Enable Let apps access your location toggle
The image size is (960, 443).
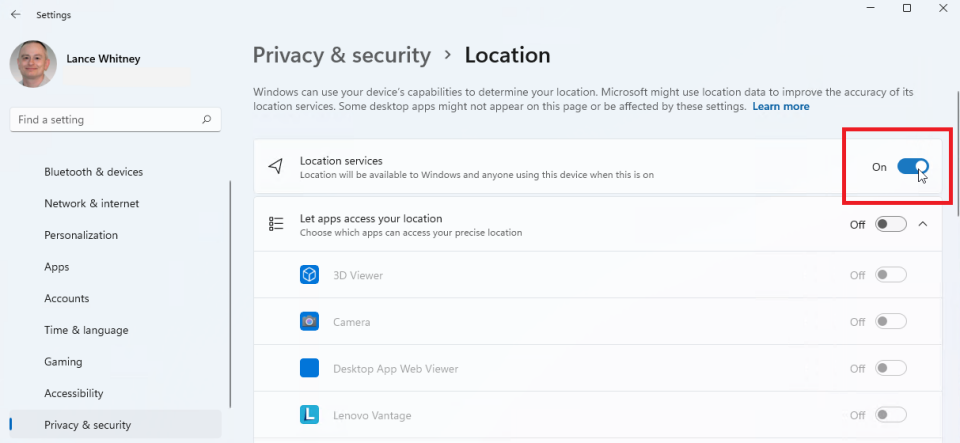point(891,225)
